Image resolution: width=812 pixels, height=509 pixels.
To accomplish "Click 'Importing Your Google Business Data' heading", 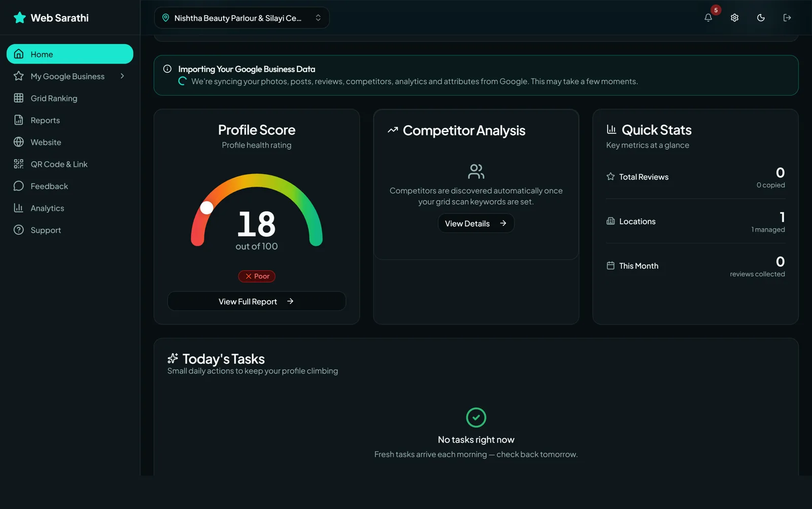I will [247, 69].
